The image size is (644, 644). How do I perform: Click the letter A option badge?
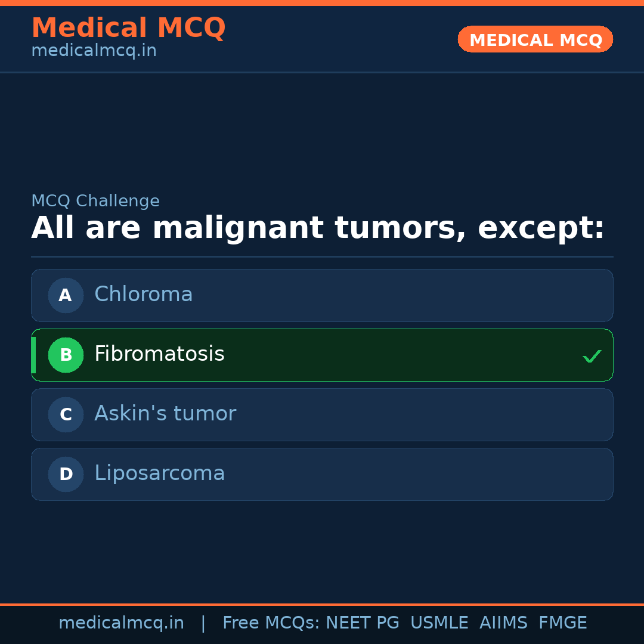(x=66, y=295)
